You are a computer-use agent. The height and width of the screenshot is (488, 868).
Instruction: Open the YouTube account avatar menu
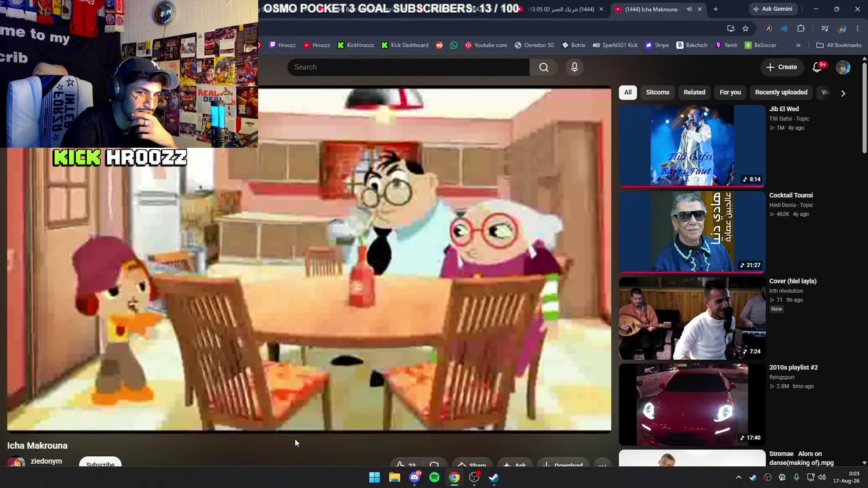click(843, 67)
